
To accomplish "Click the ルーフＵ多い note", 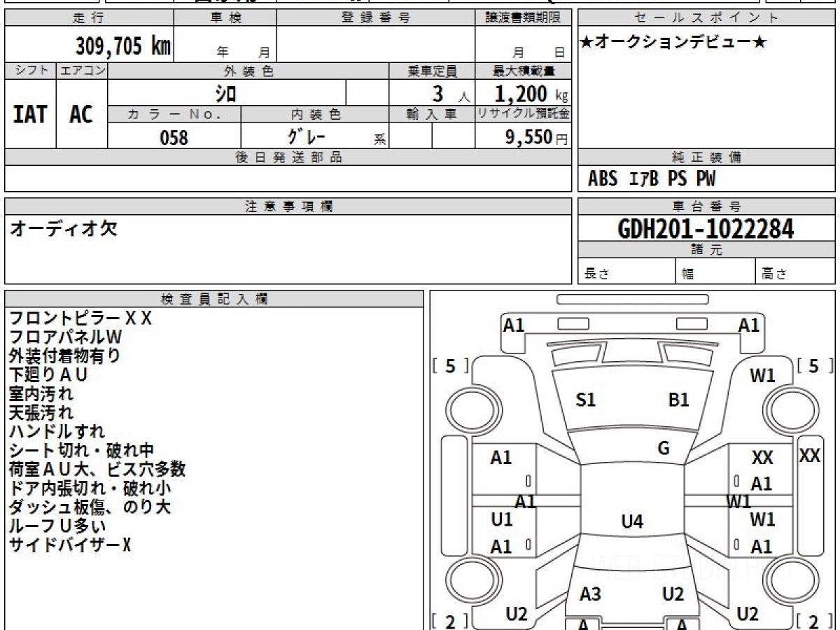I will pyautogui.click(x=57, y=526).
